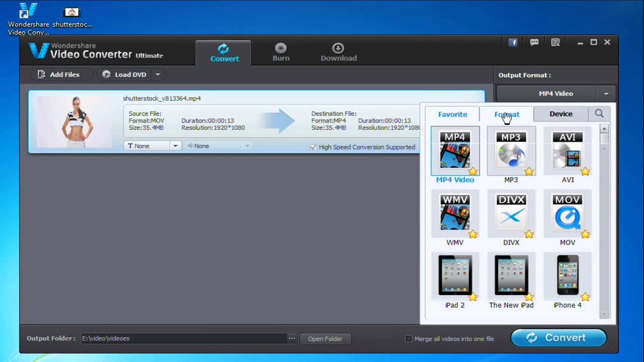Open the Facebook share icon
The width and height of the screenshot is (644, 362).
click(x=513, y=43)
